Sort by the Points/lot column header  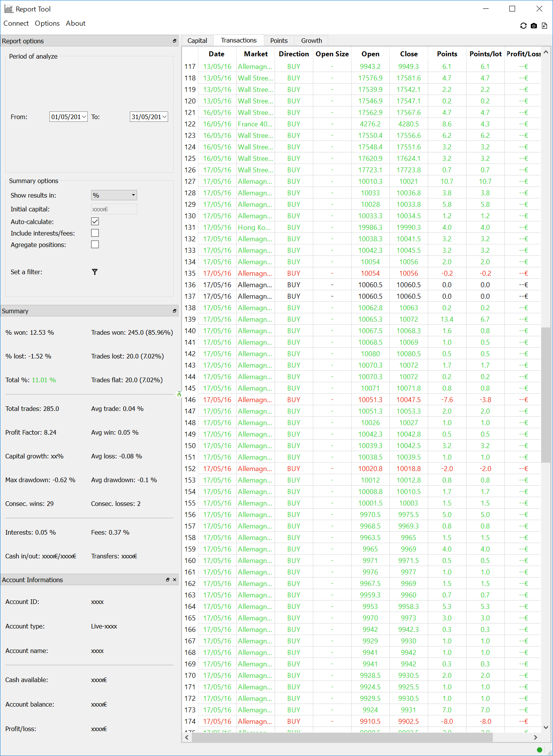point(485,54)
